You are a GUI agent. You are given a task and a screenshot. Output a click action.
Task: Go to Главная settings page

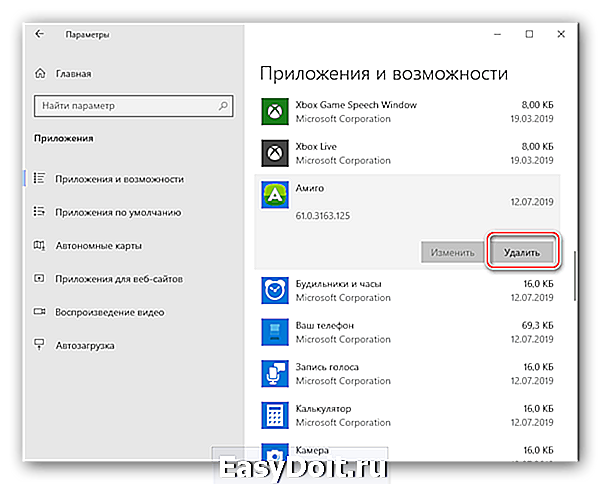pyautogui.click(x=73, y=73)
